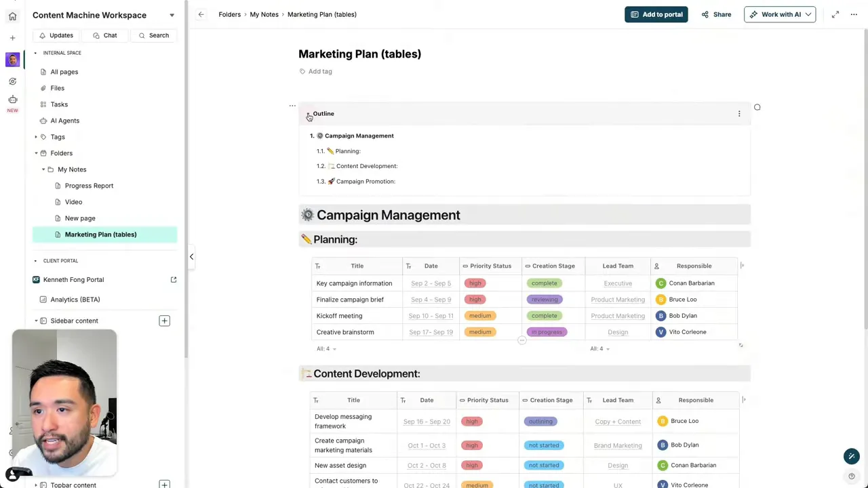The height and width of the screenshot is (488, 868).
Task: Open the Work with AI dropdown arrow
Action: (x=807, y=14)
